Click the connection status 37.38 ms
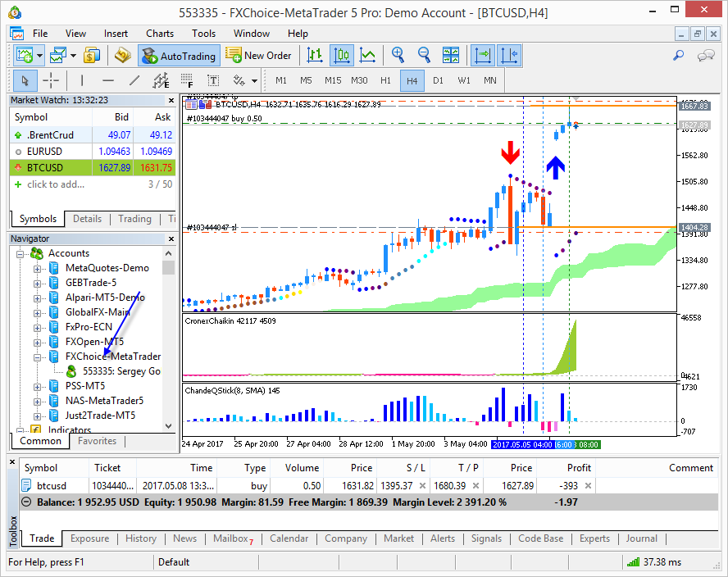The width and height of the screenshot is (728, 577). 653,562
